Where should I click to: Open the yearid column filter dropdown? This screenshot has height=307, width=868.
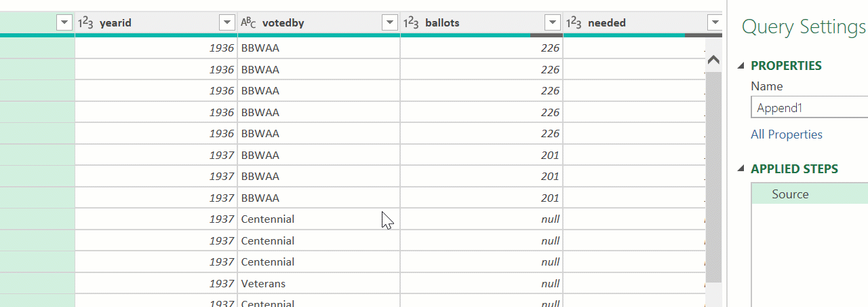(227, 23)
